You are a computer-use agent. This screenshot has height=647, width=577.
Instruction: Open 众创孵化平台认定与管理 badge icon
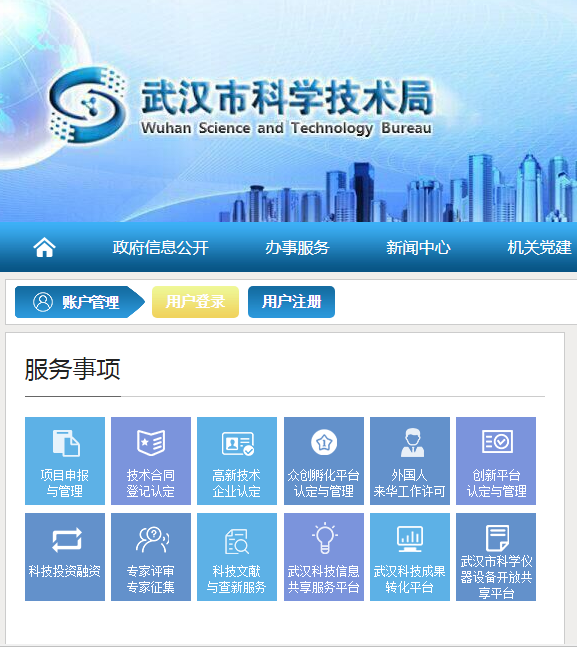(x=324, y=442)
